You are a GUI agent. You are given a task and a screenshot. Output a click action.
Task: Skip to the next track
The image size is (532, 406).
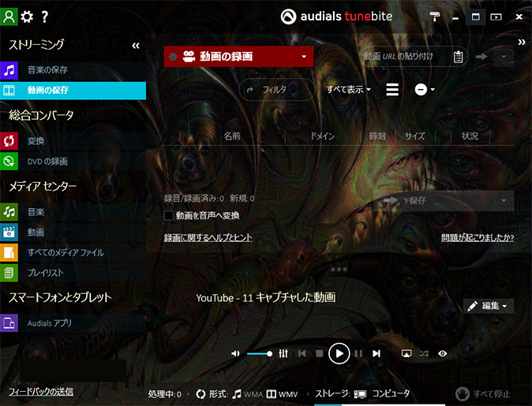[377, 354]
